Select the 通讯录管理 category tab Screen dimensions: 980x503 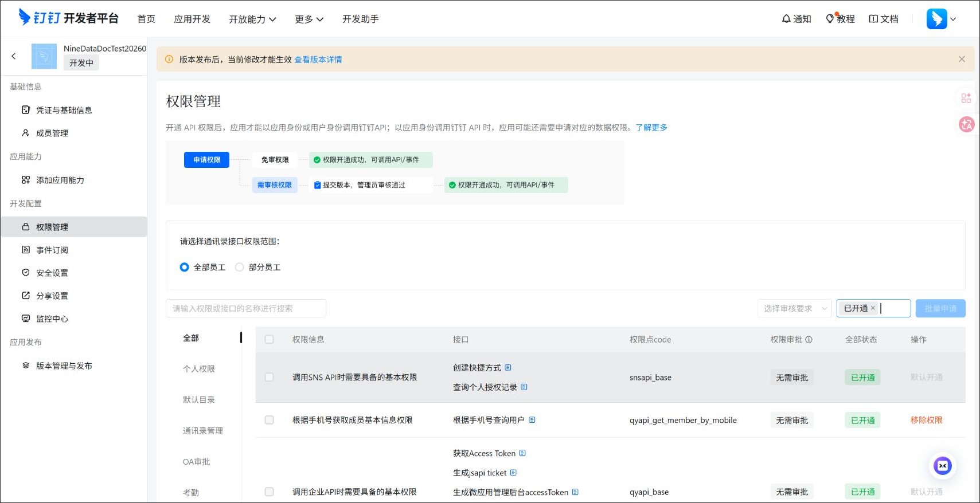click(x=203, y=431)
